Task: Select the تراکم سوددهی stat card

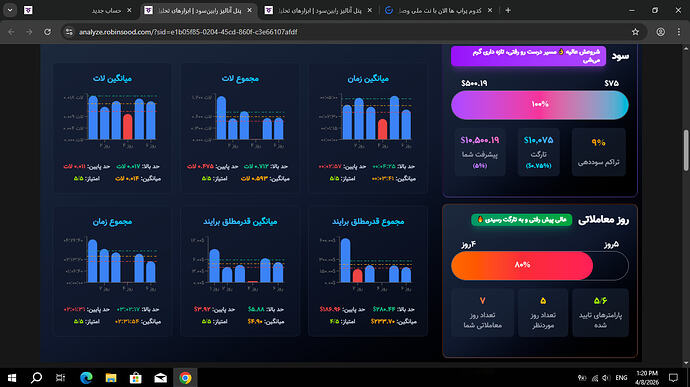Action: pos(598,152)
